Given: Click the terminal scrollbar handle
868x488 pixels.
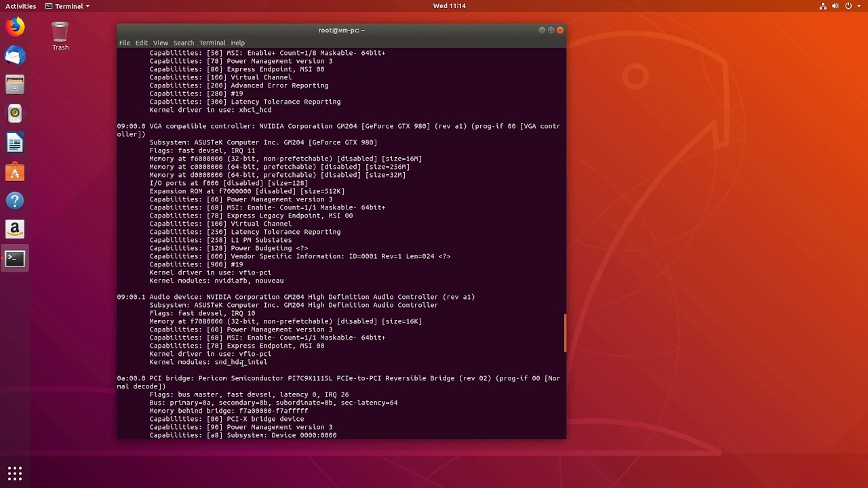Looking at the screenshot, I should (x=564, y=333).
